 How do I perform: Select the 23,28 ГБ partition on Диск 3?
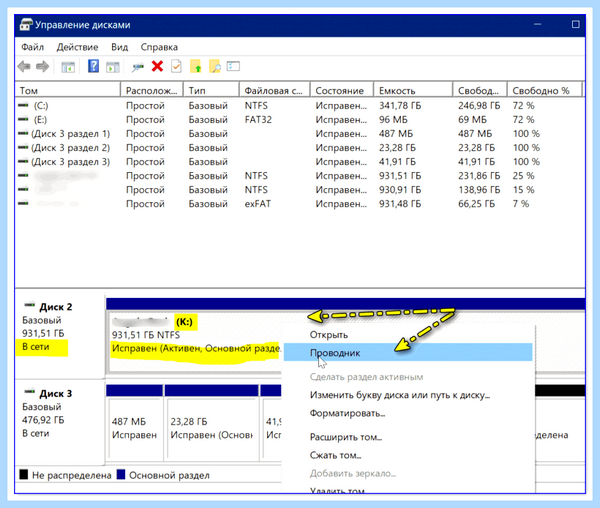pyautogui.click(x=211, y=428)
